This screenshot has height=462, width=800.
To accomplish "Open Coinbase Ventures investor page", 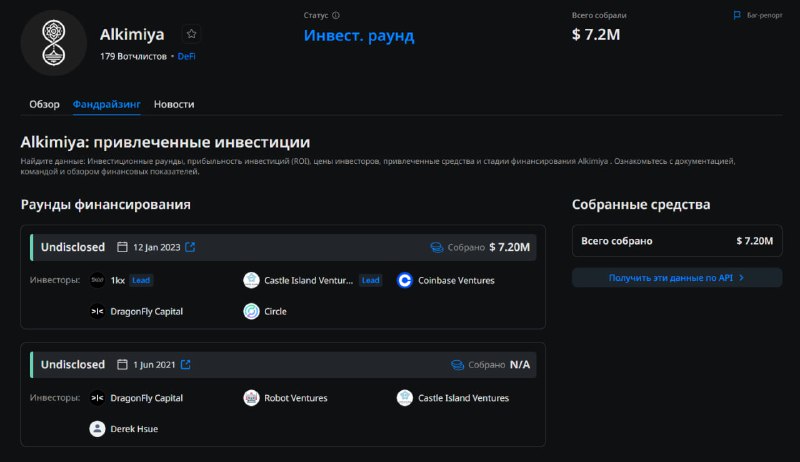I will coord(456,280).
